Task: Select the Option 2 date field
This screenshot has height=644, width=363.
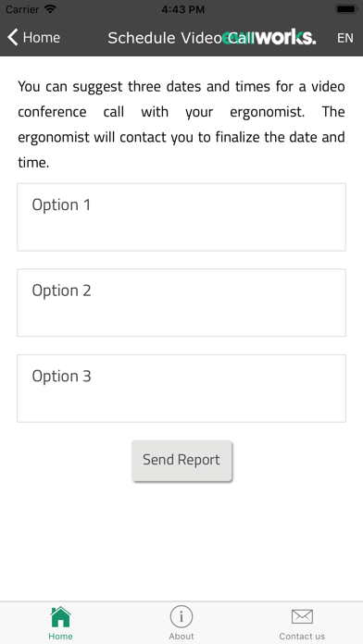Action: (x=181, y=303)
